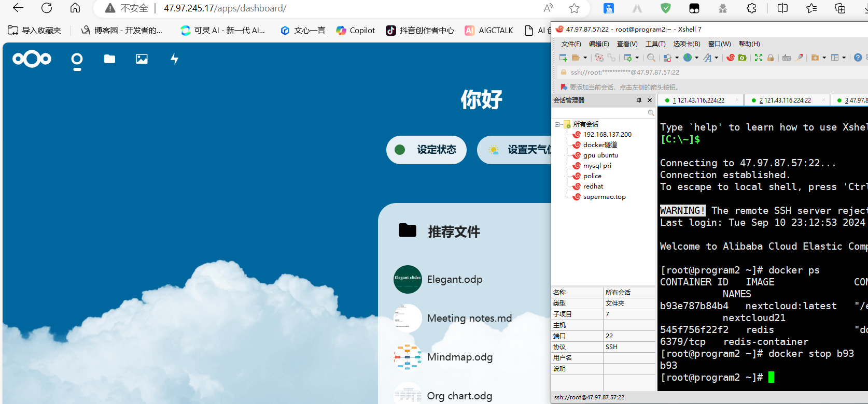Click the new session icon in Xshell toolbar
Image resolution: width=868 pixels, height=404 pixels.
[563, 57]
